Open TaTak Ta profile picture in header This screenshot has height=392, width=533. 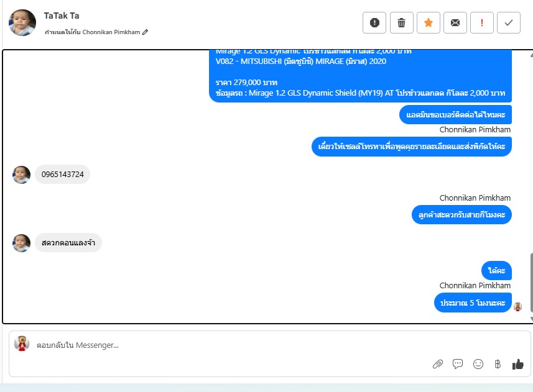click(22, 23)
